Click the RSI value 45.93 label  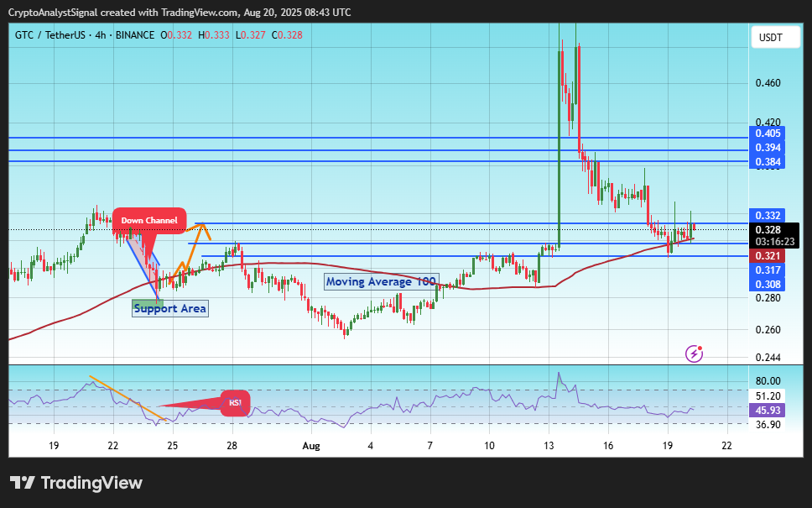pyautogui.click(x=768, y=410)
